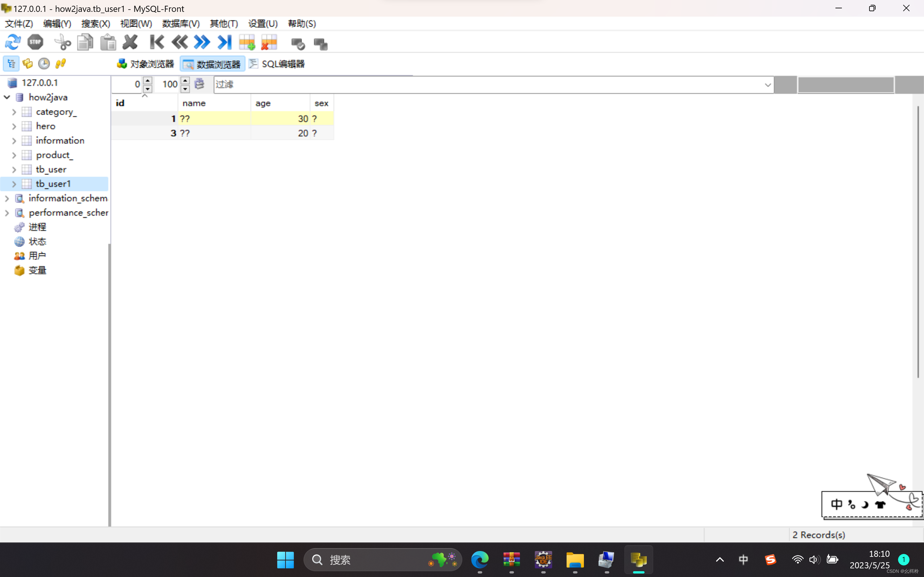The width and height of the screenshot is (924, 577).
Task: Click the delete record icon
Action: 269,42
